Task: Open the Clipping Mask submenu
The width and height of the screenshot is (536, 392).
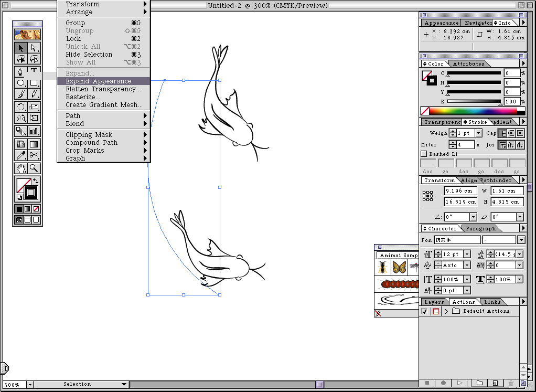Action: pos(103,134)
